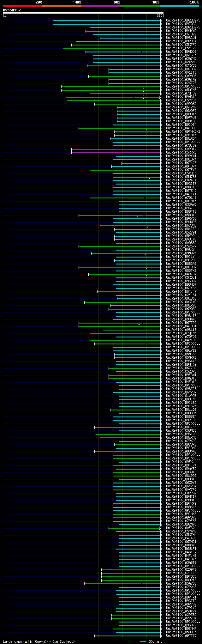Viewport: 202px width, 644px height.
Task: Select the UniRef100_C0PNA5 label
Action: 181,76
